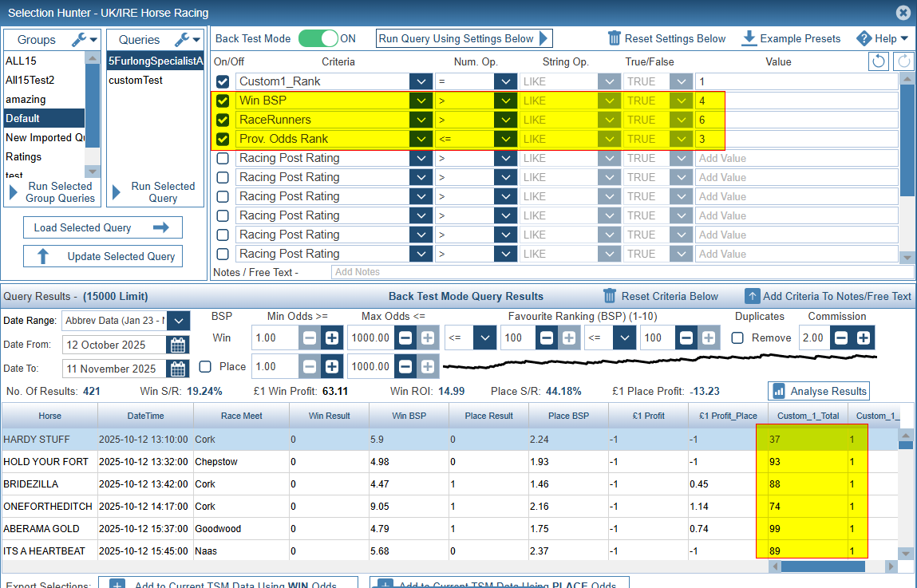Viewport: 917px width, 588px height.
Task: Tick the Place BSP checkbox
Action: coord(205,366)
